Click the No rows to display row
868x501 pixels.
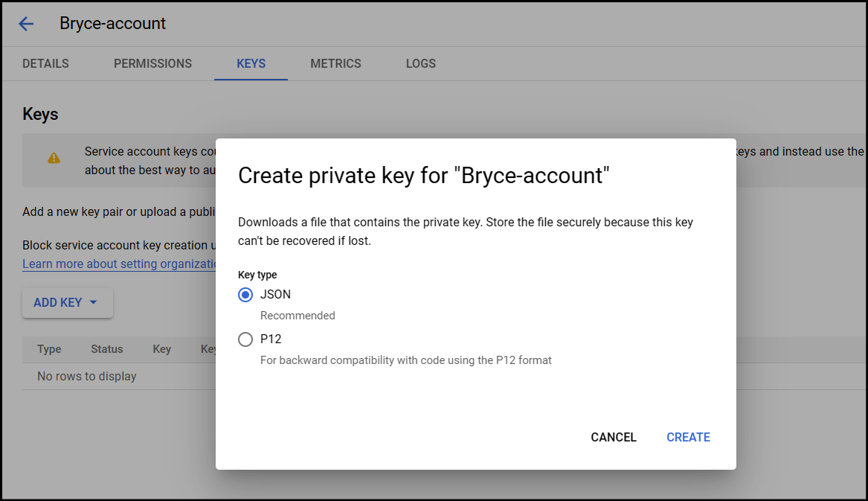(86, 376)
